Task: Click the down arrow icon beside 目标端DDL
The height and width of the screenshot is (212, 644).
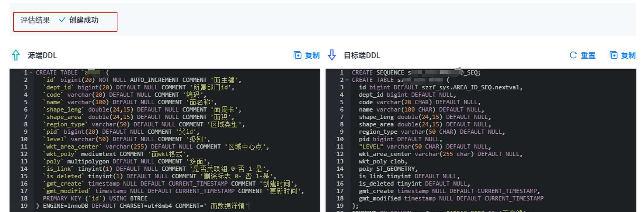Action: coord(332,55)
